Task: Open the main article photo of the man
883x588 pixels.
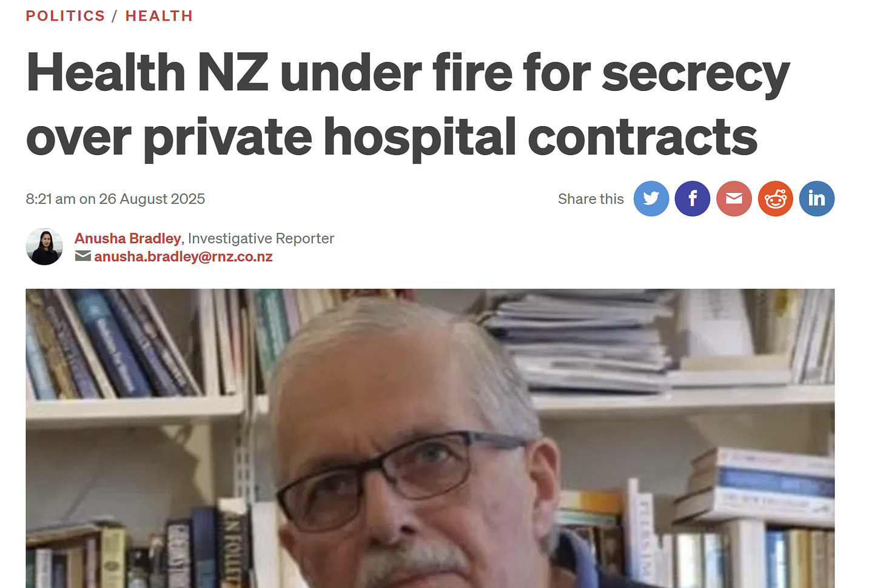Action: (430, 438)
